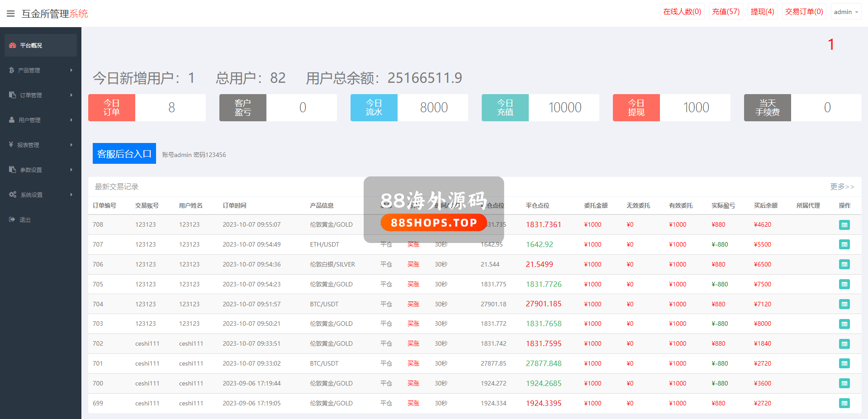The image size is (868, 419).
Task: Click the 今日订单 red stat tile
Action: [x=112, y=108]
